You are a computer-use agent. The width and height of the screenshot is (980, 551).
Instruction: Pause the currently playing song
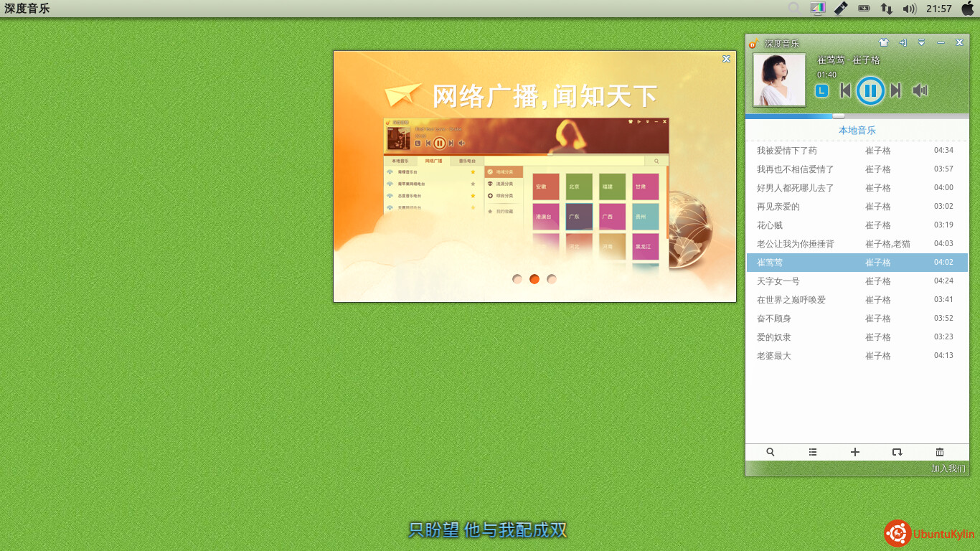(870, 90)
